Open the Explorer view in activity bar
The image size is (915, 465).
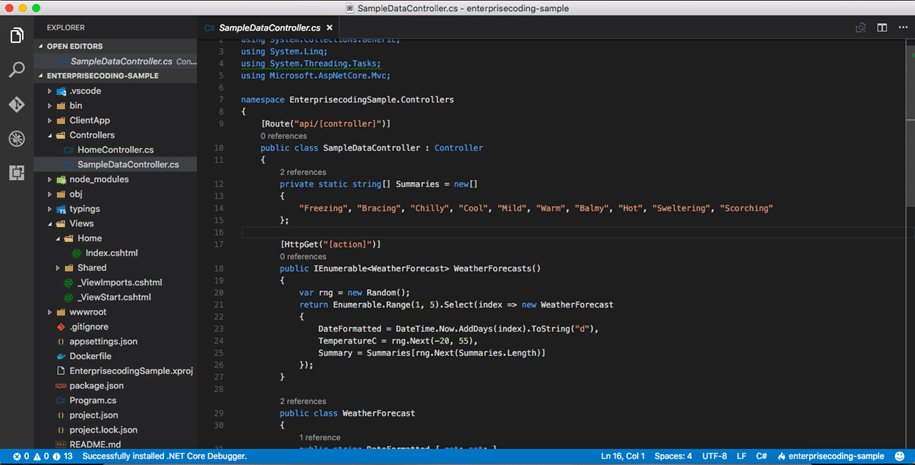tap(16, 35)
